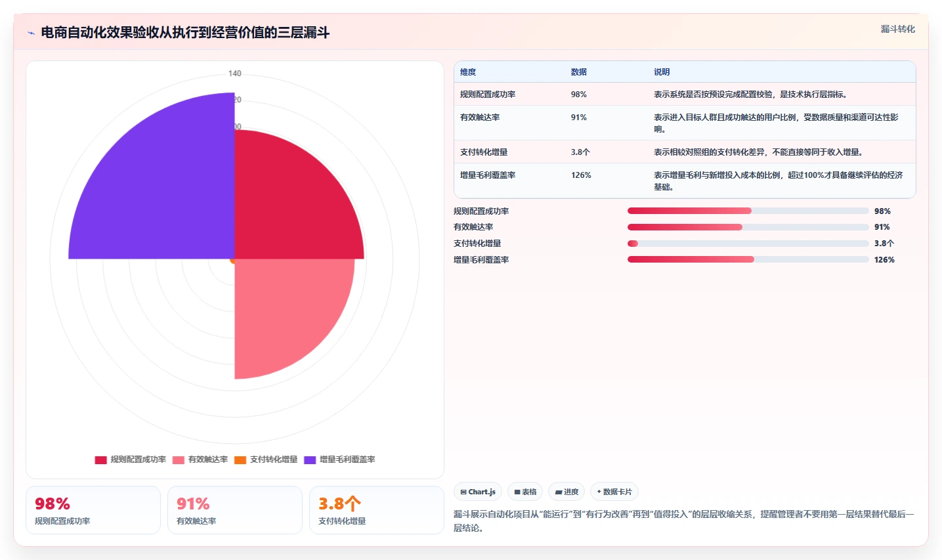Viewport: 942px width, 560px height.
Task: Click the lightning icon beside the title
Action: pyautogui.click(x=31, y=33)
